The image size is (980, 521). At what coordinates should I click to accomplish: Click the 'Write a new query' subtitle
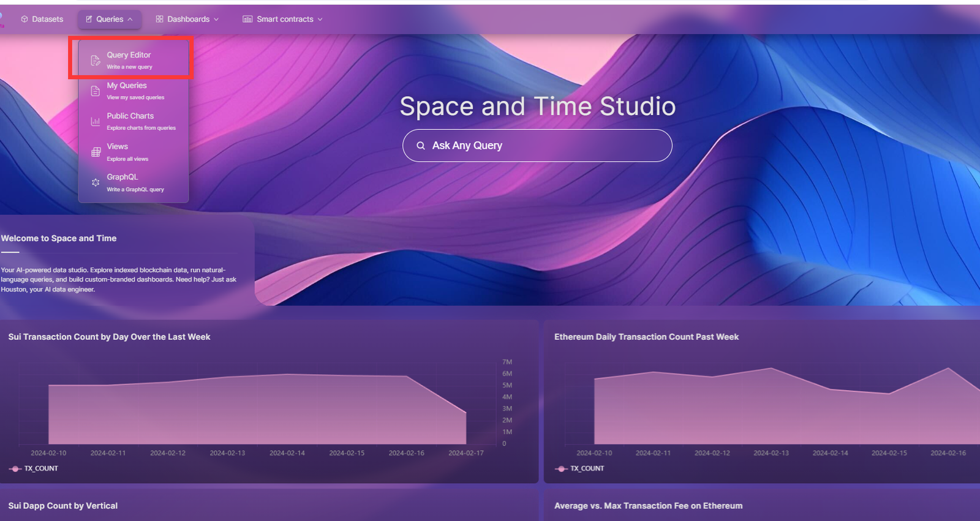tap(129, 67)
